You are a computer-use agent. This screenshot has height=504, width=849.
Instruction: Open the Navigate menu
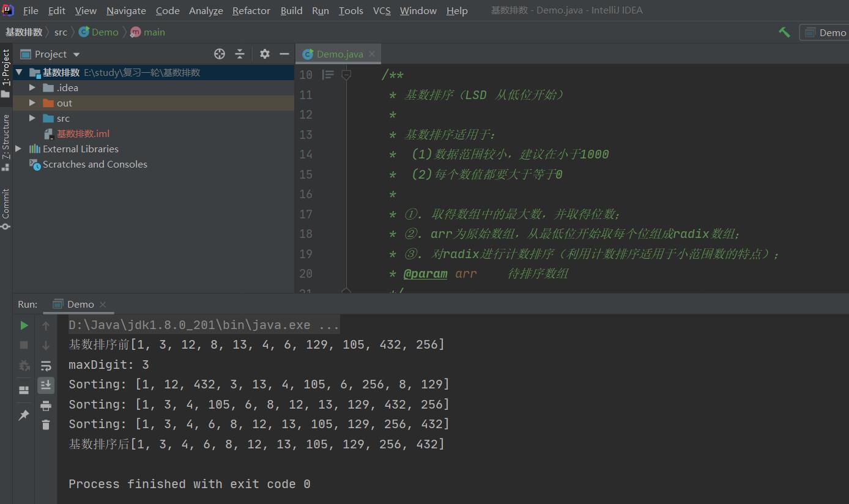click(126, 10)
